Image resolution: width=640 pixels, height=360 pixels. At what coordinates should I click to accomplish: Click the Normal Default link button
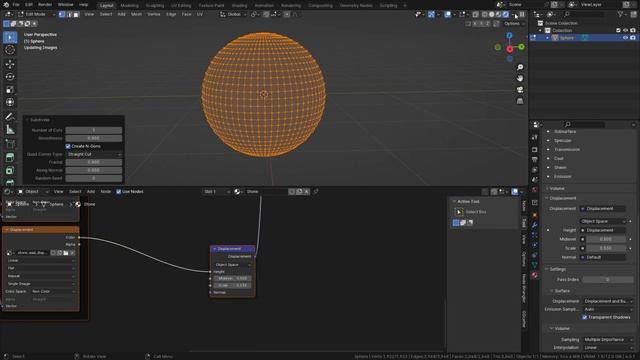[x=603, y=258]
